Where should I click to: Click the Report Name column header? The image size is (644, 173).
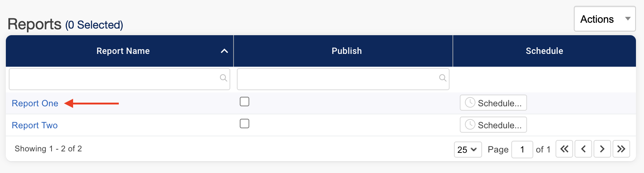tap(123, 51)
